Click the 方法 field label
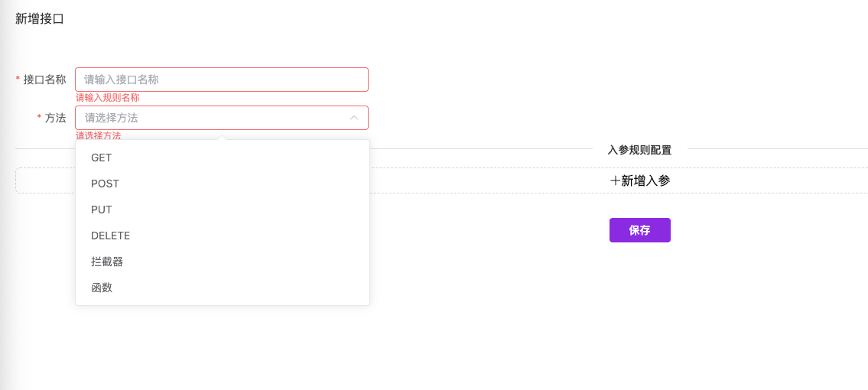 [55, 118]
